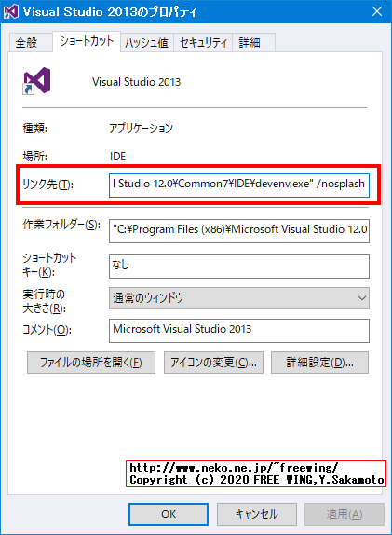Click the リンク先 target input field
The width and height of the screenshot is (392, 535).
(x=239, y=185)
